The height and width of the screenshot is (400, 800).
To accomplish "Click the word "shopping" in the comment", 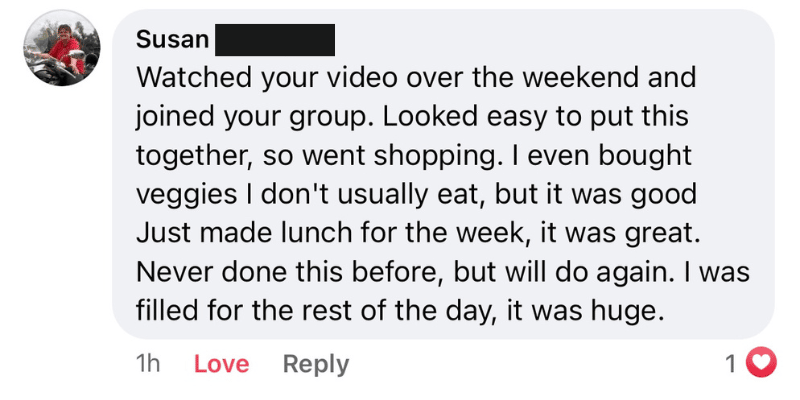I will [x=434, y=157].
